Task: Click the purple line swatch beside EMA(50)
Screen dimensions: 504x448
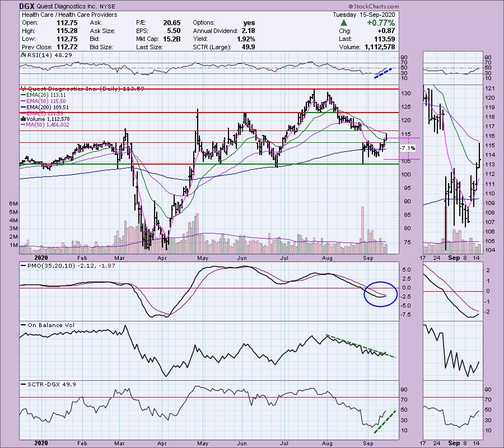Action: pyautogui.click(x=23, y=101)
